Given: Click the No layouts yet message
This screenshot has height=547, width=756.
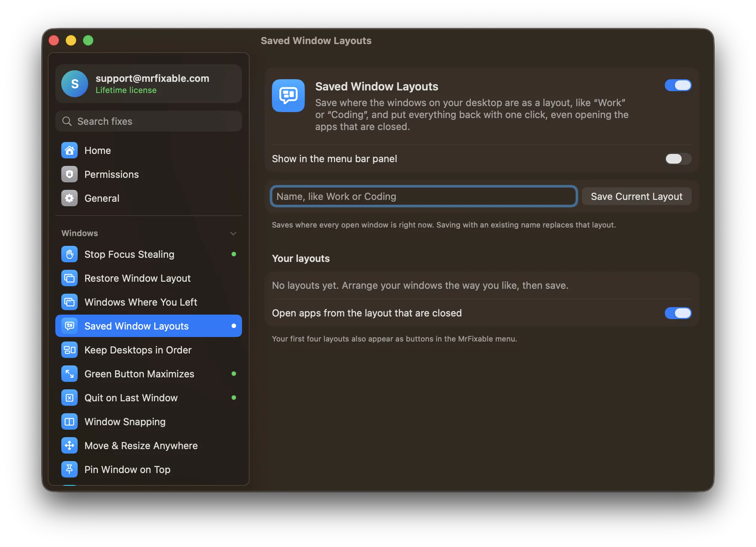Looking at the screenshot, I should tap(420, 285).
